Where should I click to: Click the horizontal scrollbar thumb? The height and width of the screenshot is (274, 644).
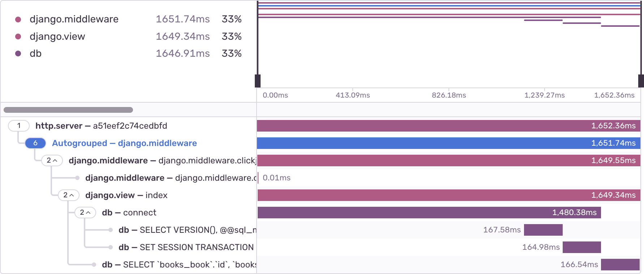(x=68, y=110)
